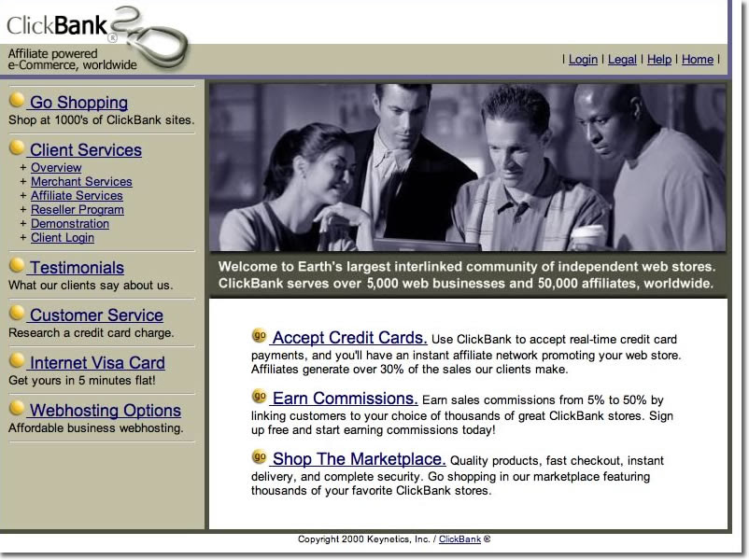Click yellow bullet beside Customer Service

[x=17, y=313]
